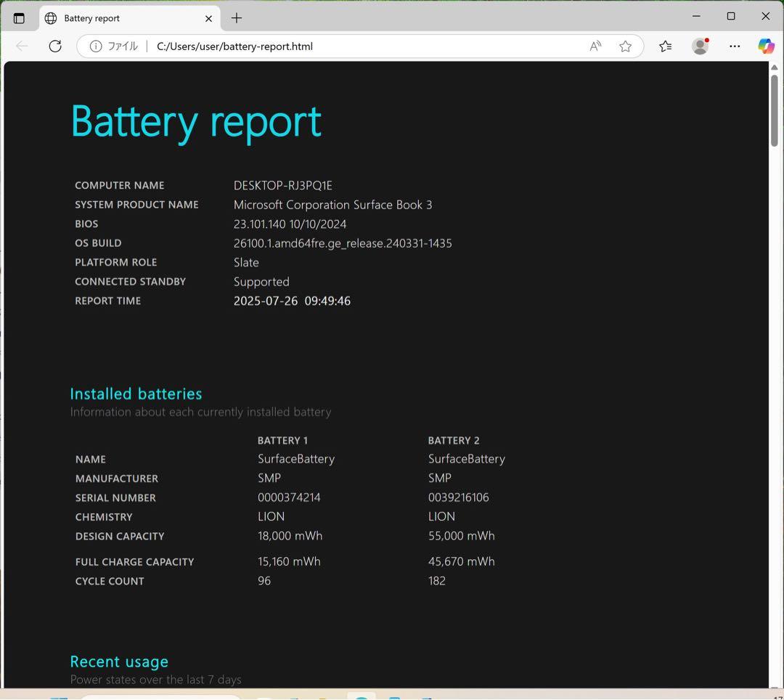Open the browser profile menu
784x700 pixels.
(x=700, y=46)
